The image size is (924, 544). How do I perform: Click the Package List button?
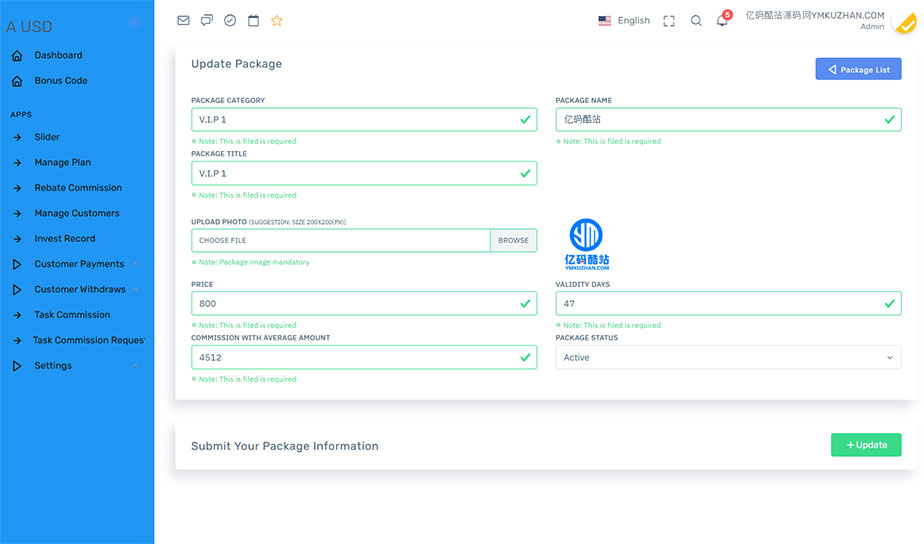(858, 69)
